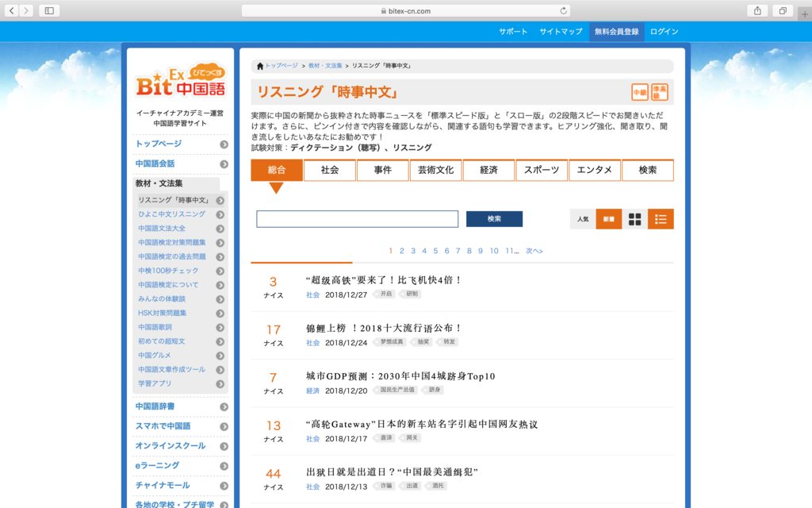The height and width of the screenshot is (508, 812).
Task: Select the スポーツ category tab
Action: click(x=542, y=170)
